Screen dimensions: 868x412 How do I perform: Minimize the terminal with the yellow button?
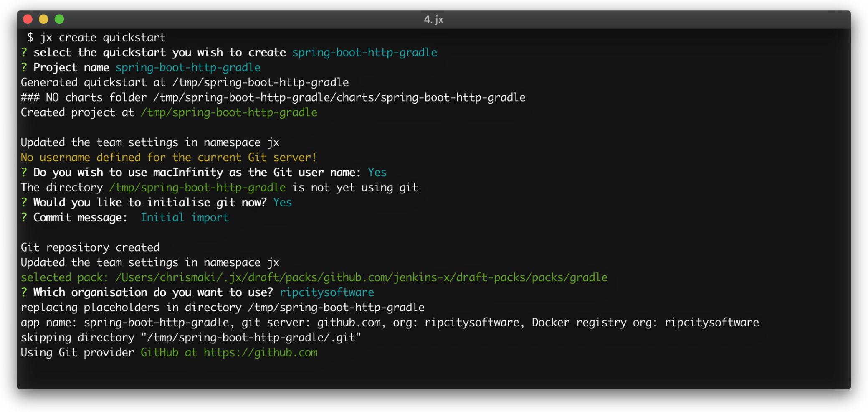coord(43,19)
